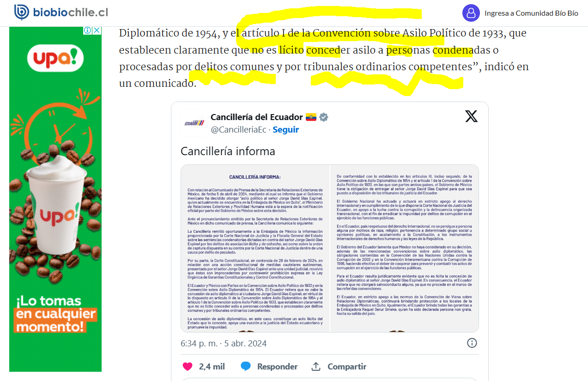588x381 pixels.
Task: Click Ingresa a Comunidad Bío Bío
Action: click(531, 13)
